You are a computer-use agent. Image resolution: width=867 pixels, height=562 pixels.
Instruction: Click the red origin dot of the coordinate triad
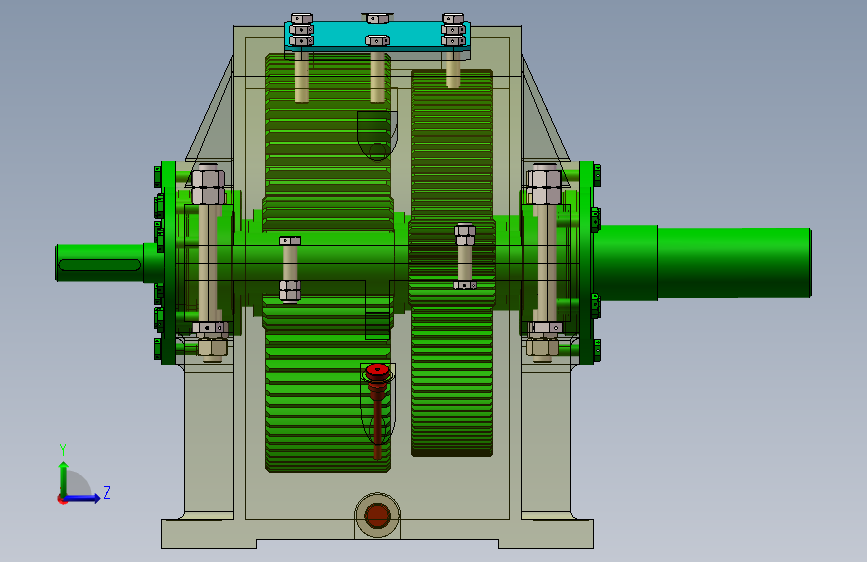click(x=62, y=499)
